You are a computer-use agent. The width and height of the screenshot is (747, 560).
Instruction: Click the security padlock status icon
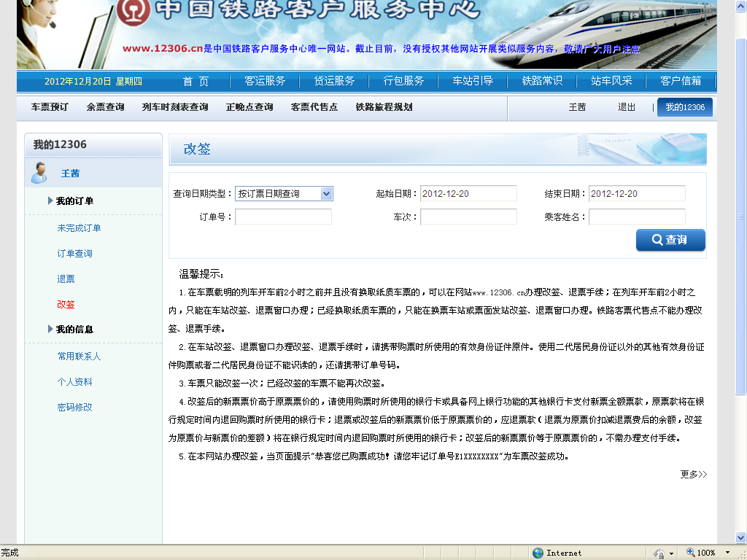click(659, 553)
